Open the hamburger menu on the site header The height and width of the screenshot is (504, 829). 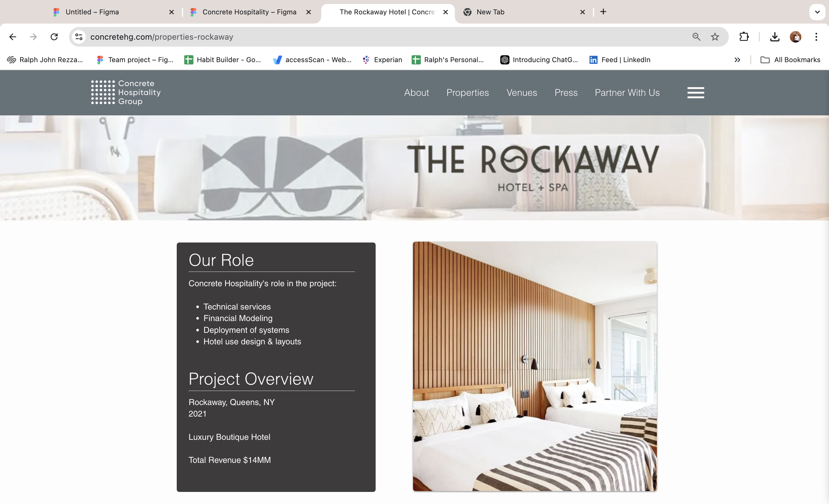tap(695, 92)
